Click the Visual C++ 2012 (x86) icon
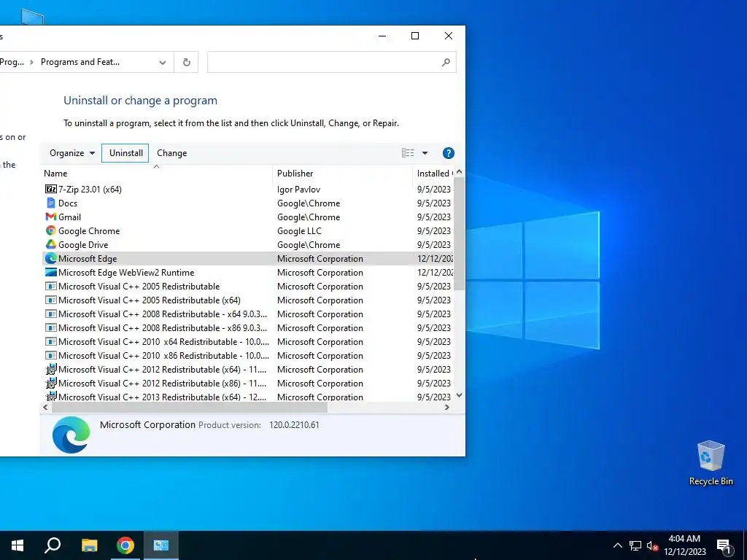This screenshot has height=560, width=747. (50, 383)
